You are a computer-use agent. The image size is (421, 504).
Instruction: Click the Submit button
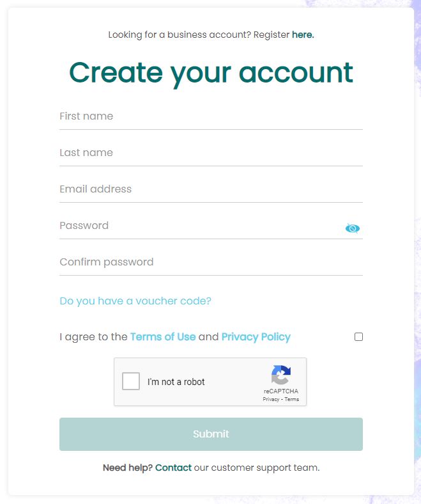pyautogui.click(x=211, y=434)
